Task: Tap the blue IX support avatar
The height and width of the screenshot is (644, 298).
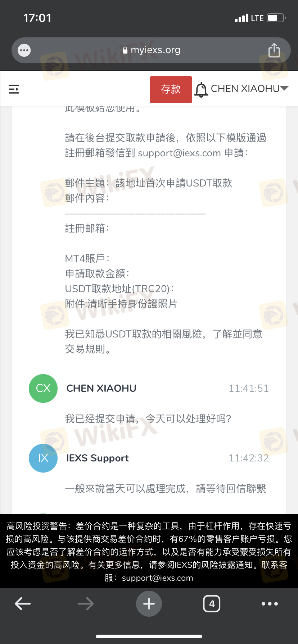Action: (43, 458)
